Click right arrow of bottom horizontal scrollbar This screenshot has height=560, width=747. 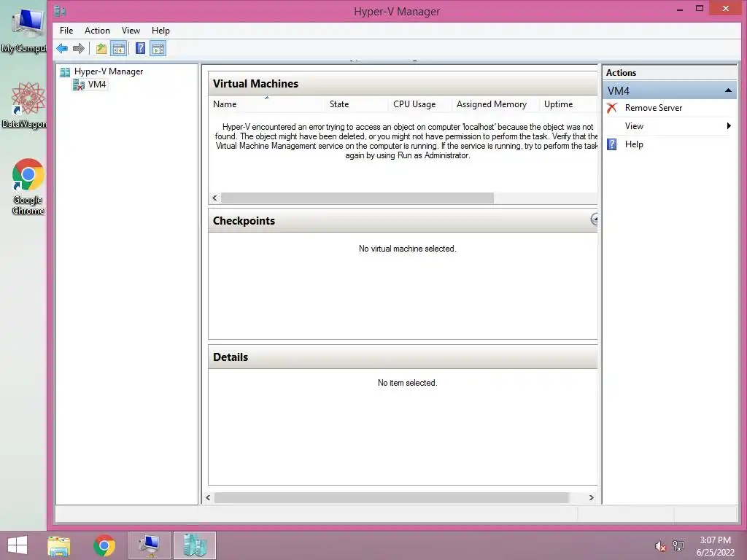(591, 497)
